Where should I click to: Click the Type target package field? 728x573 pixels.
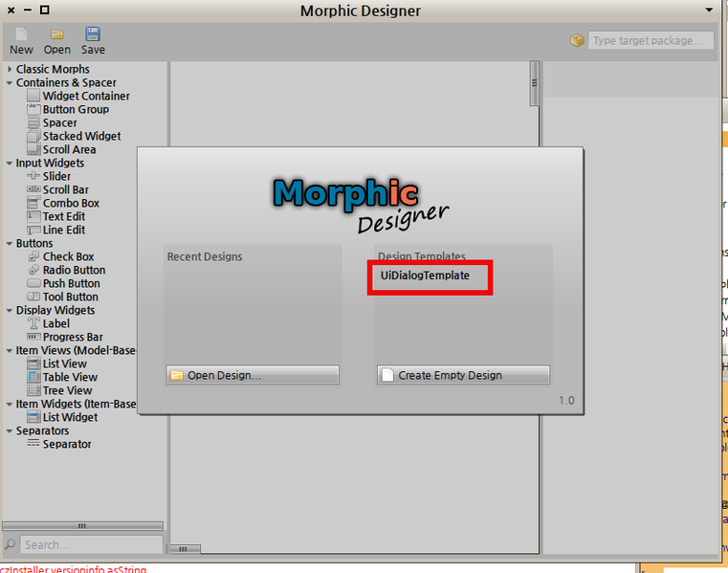point(651,40)
